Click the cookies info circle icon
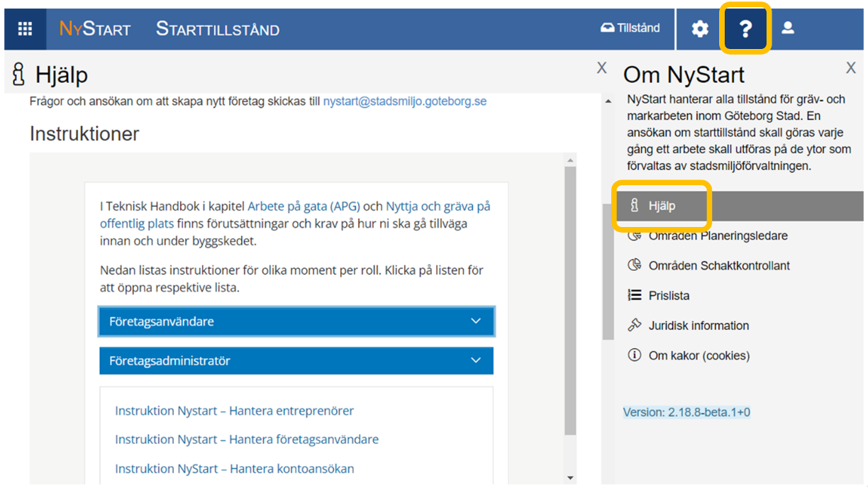The image size is (868, 488). point(635,355)
